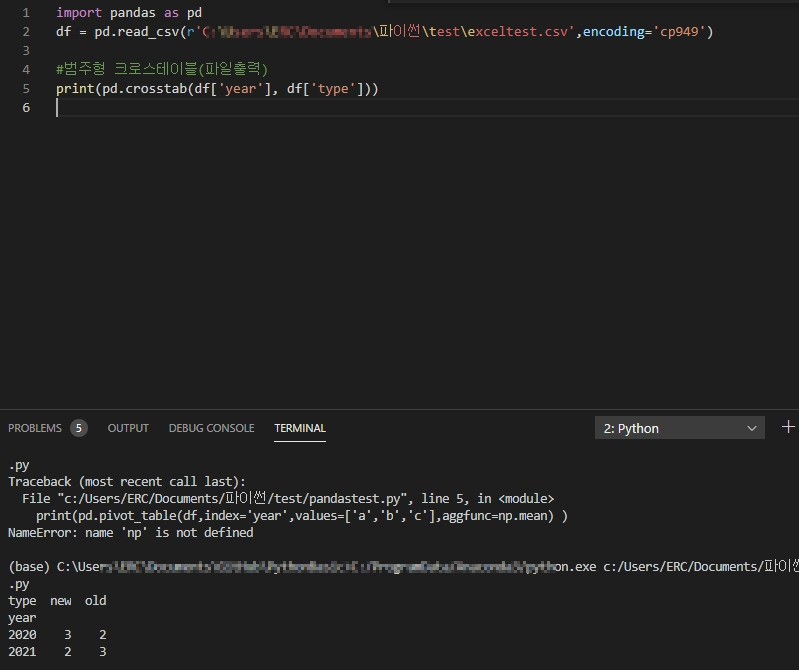Image resolution: width=799 pixels, height=670 pixels.
Task: Click the Korean comment on line 4
Action: (162, 69)
